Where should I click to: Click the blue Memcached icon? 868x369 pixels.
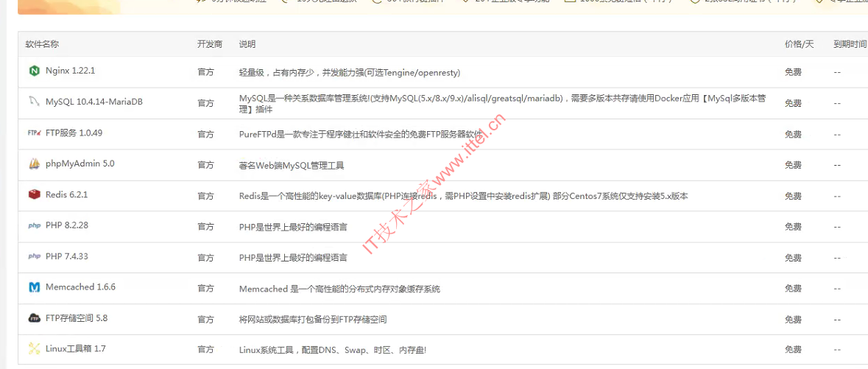[35, 287]
